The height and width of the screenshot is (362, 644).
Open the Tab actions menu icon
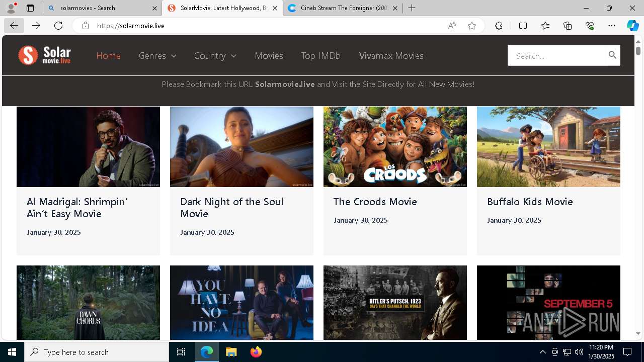tap(30, 8)
